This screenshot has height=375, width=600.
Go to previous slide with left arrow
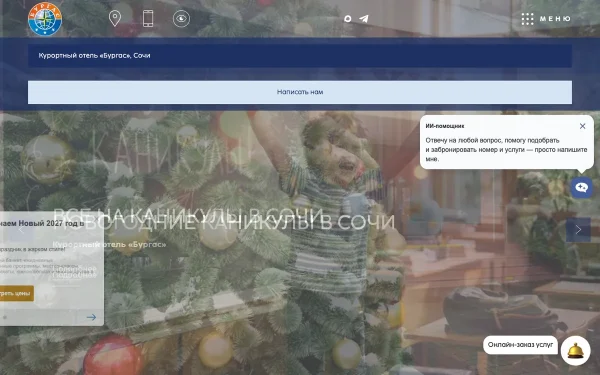pos(21,230)
